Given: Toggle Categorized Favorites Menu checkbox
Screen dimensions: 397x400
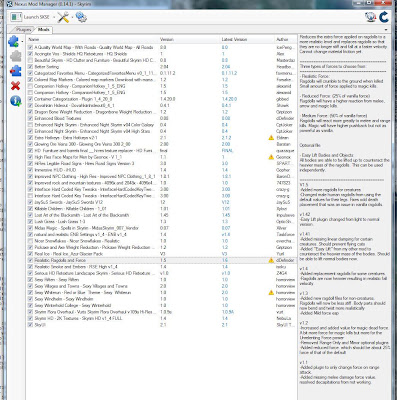Looking at the screenshot, I should [31, 73].
